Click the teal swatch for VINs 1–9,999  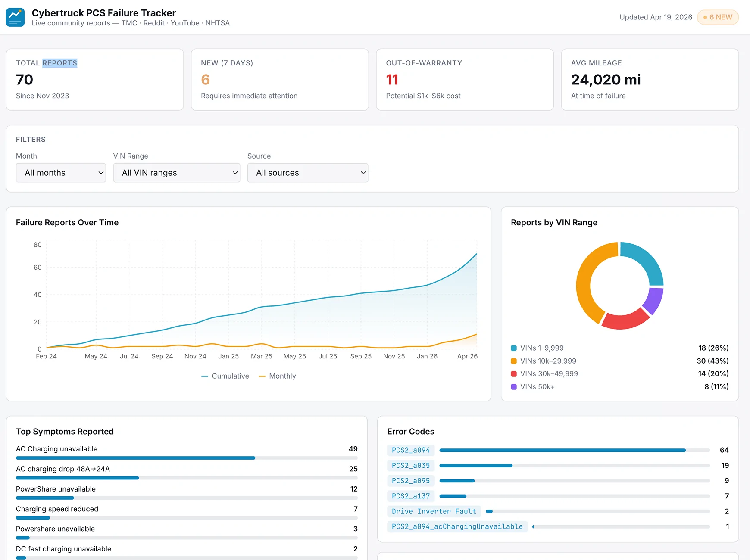tap(514, 348)
